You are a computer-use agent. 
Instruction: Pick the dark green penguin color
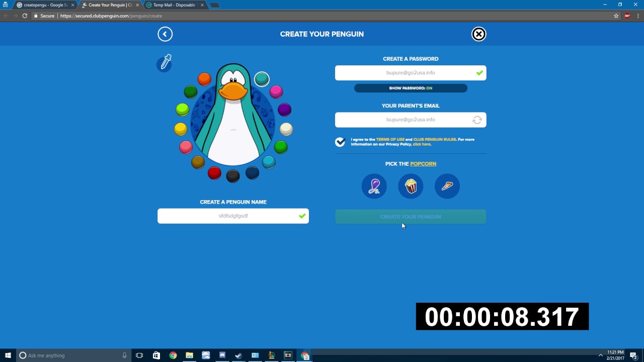tap(190, 92)
